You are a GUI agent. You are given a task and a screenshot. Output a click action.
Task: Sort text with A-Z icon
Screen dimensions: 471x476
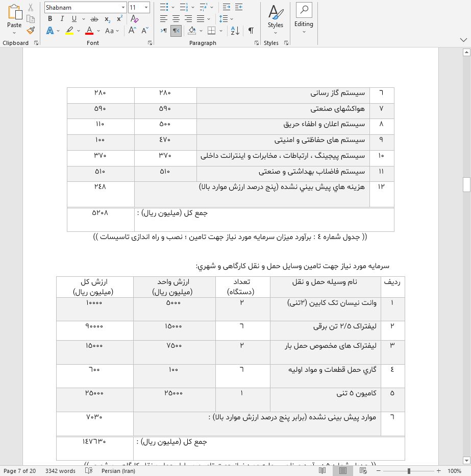[x=235, y=30]
